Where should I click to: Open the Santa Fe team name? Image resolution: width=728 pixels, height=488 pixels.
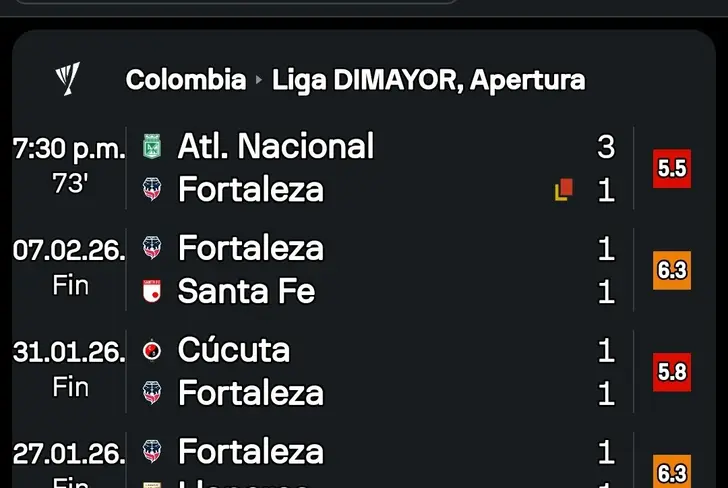(x=247, y=291)
